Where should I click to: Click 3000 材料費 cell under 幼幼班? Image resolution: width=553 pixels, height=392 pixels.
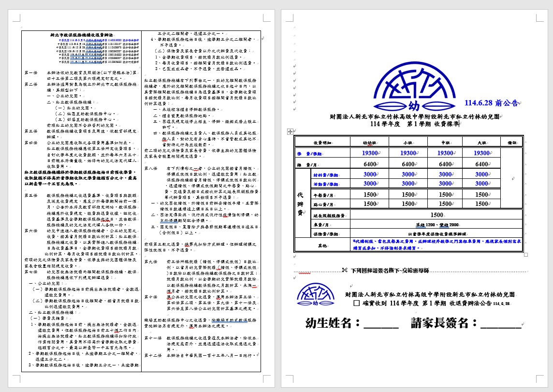click(370, 174)
